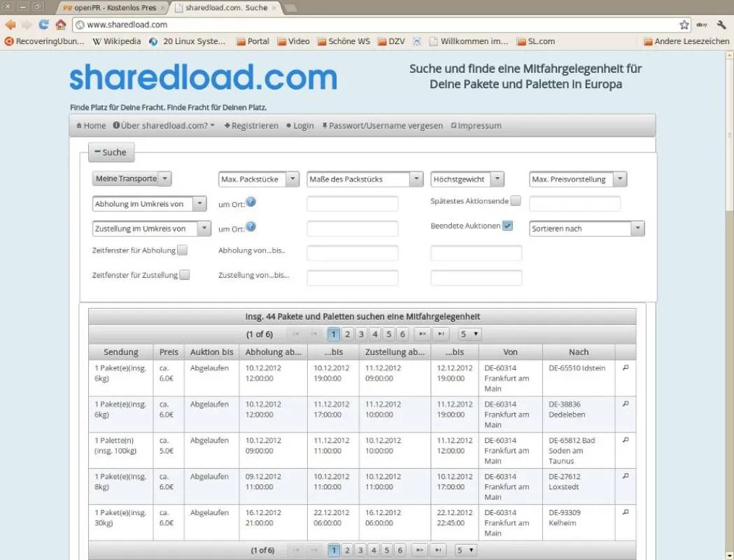Open the DZV bookmarks folder
Image resolution: width=734 pixels, height=560 pixels.
click(391, 41)
